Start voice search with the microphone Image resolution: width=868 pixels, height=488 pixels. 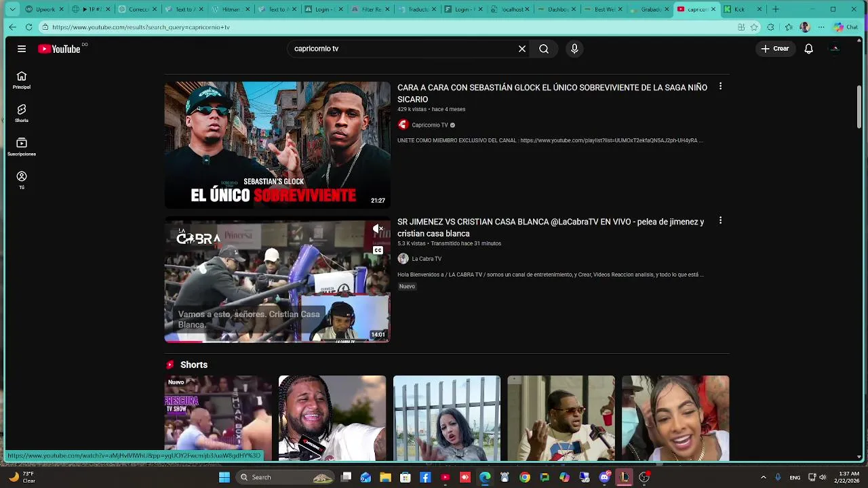pos(574,49)
